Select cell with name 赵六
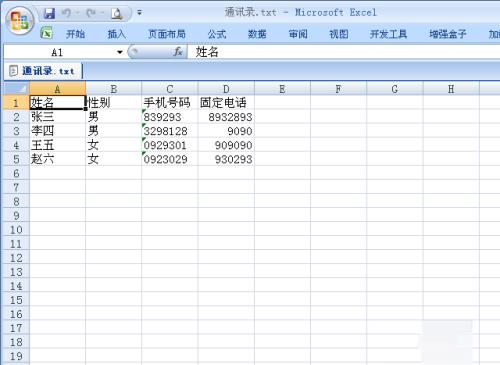Viewport: 500px width, 365px height. pyautogui.click(x=57, y=159)
